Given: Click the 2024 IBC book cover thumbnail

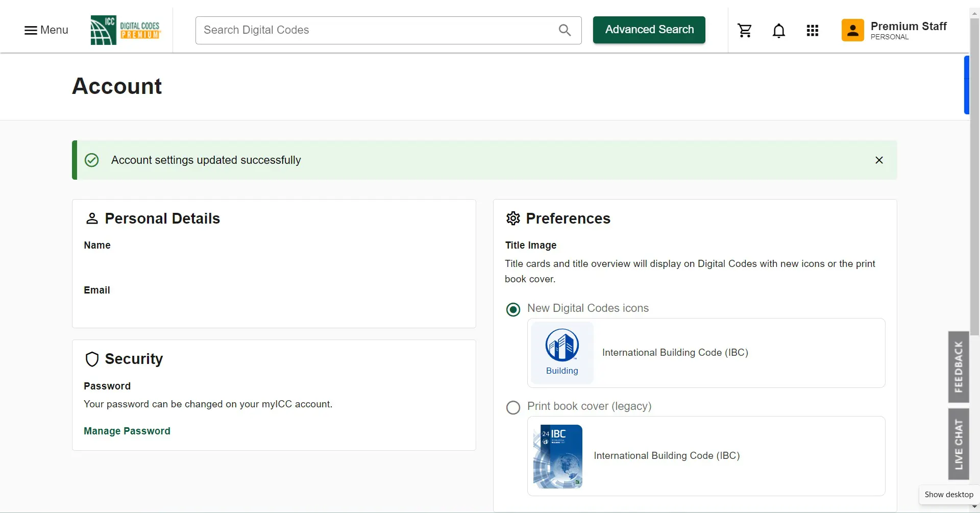Looking at the screenshot, I should coord(557,456).
